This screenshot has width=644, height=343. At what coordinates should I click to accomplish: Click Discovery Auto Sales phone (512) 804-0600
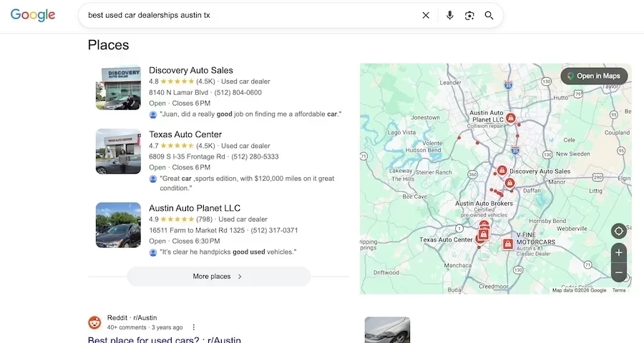(x=238, y=92)
